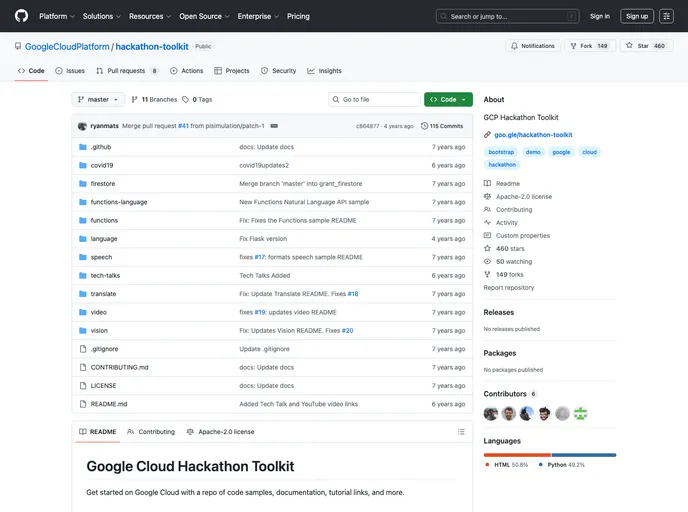Viewport: 688px width, 512px height.
Task: Select the hackathon topic tag
Action: coord(502,165)
